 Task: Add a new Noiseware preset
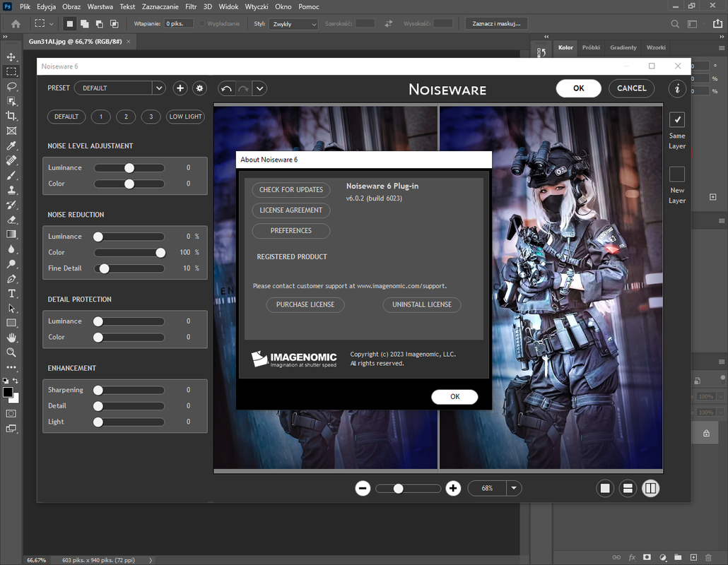pos(180,88)
